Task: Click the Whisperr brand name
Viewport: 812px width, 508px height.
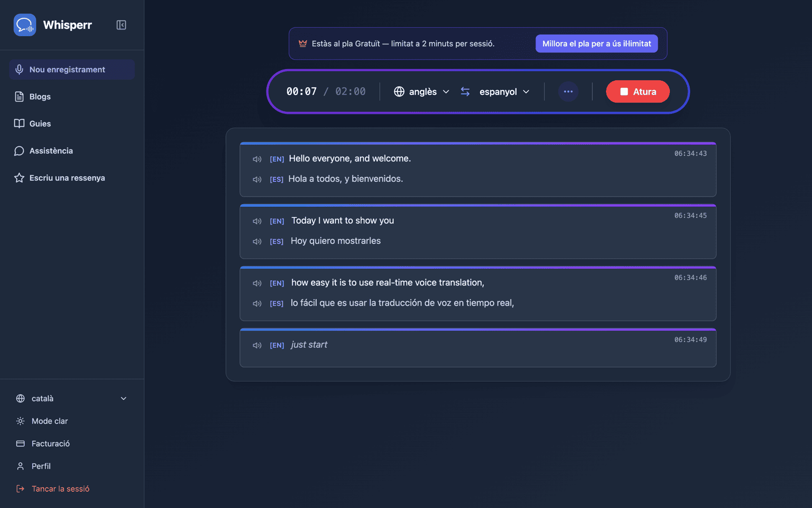Action: pyautogui.click(x=67, y=25)
